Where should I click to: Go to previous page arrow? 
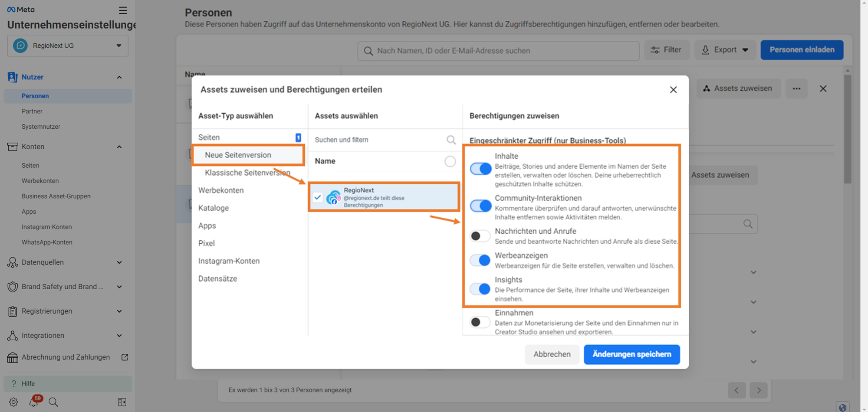(736, 390)
